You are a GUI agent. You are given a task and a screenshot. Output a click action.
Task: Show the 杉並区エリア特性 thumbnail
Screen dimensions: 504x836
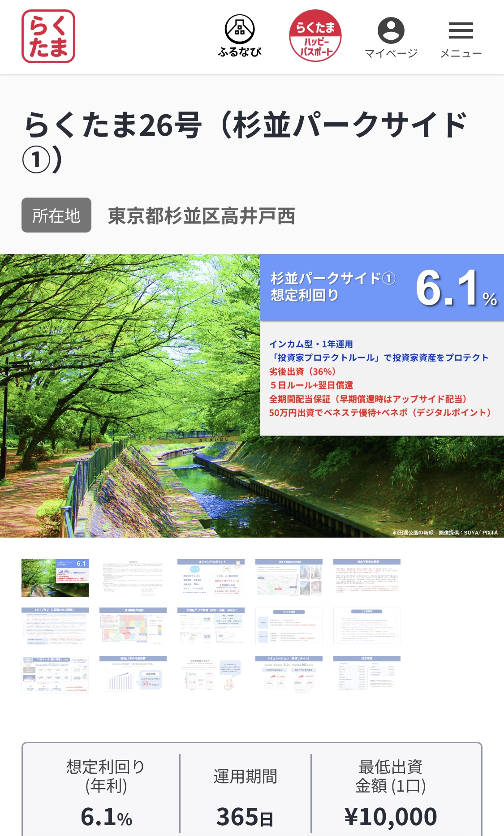pyautogui.click(x=211, y=626)
